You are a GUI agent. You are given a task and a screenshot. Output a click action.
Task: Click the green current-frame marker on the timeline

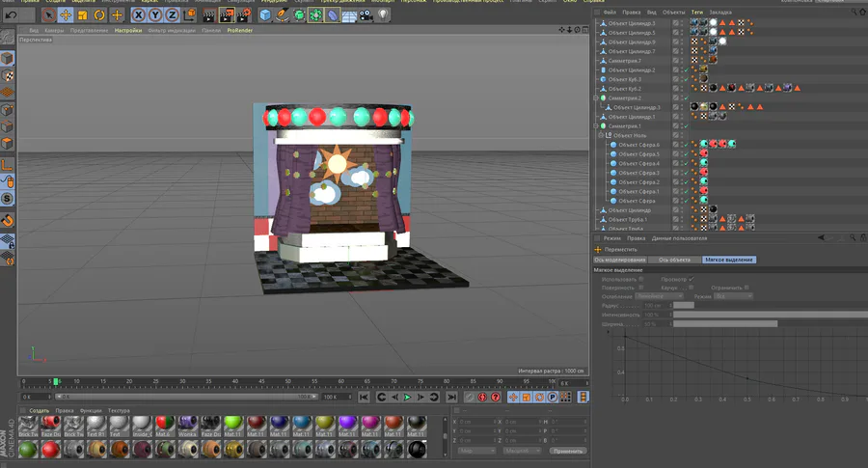pyautogui.click(x=55, y=381)
